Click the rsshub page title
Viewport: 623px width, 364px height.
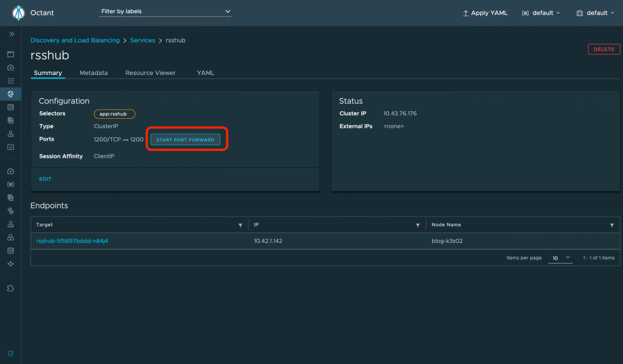point(50,55)
